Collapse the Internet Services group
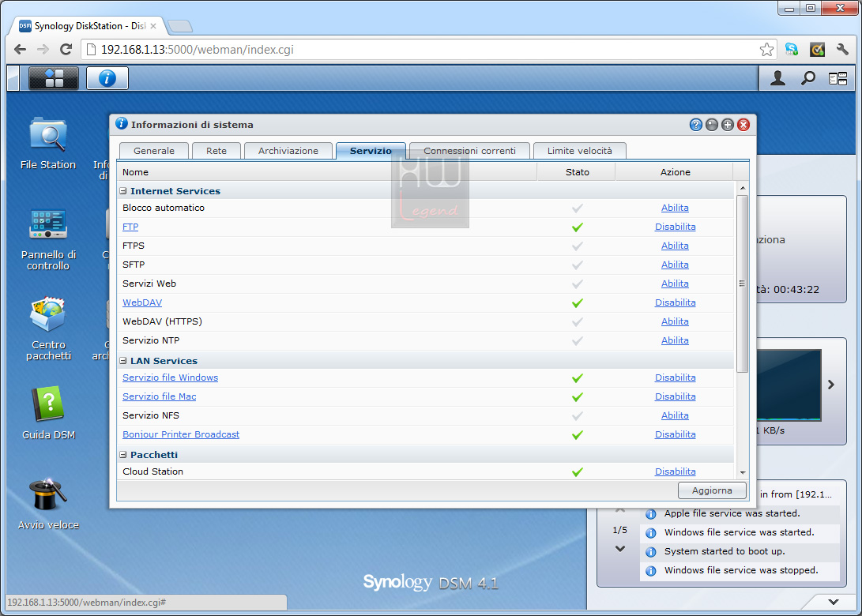Viewport: 862px width, 616px height. 123,190
